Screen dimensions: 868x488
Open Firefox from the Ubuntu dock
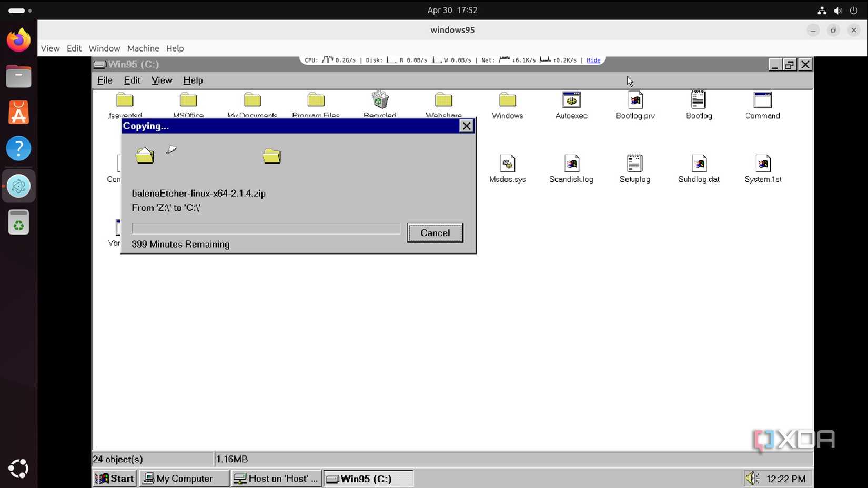tap(18, 40)
